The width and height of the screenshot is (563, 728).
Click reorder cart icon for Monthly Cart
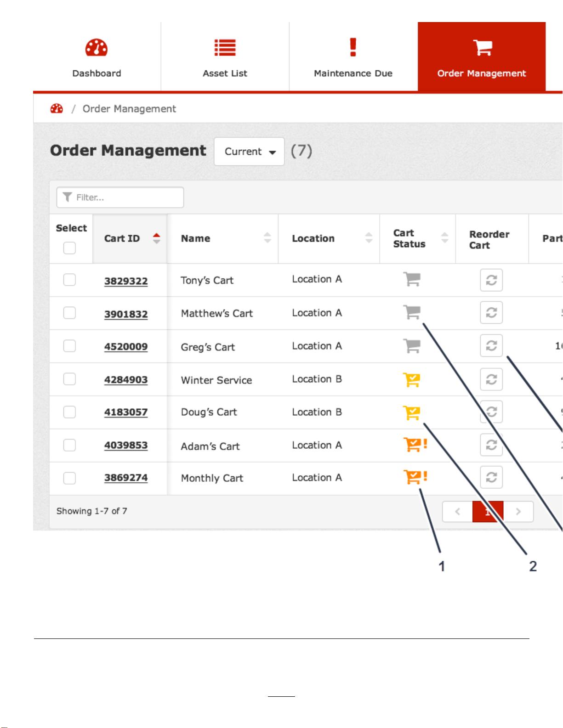click(491, 478)
